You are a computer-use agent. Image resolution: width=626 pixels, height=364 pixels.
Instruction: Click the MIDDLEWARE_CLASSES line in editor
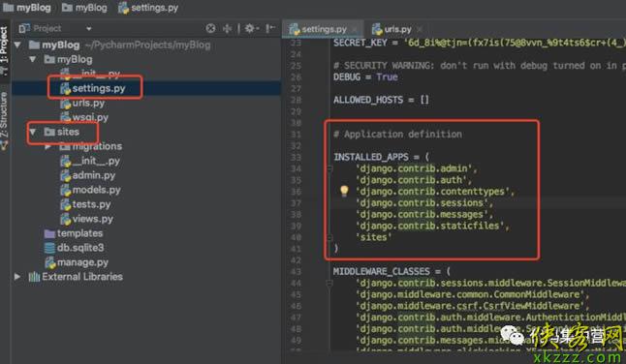[x=391, y=271]
